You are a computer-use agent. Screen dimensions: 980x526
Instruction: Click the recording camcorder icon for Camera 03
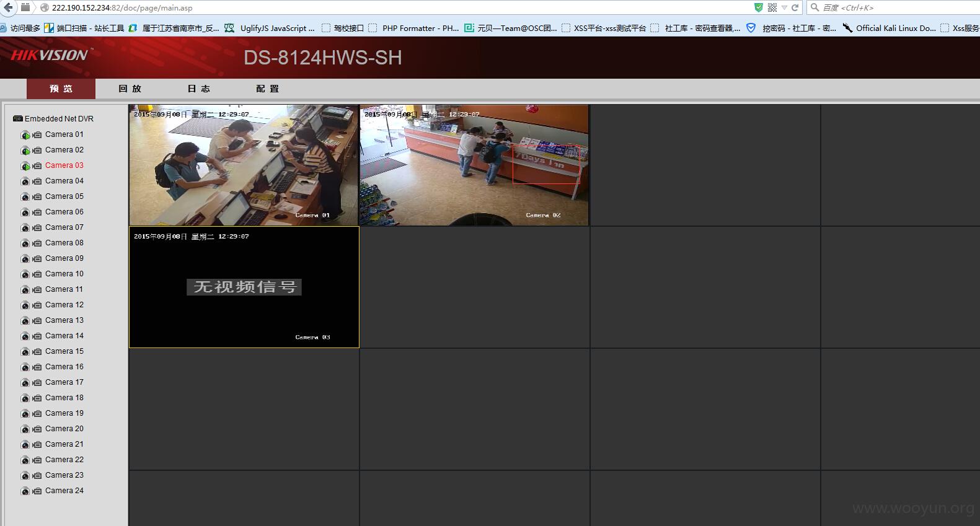click(x=37, y=165)
